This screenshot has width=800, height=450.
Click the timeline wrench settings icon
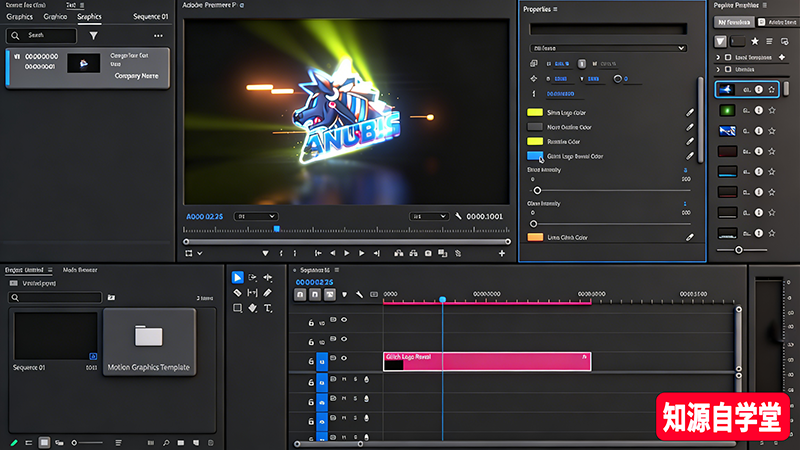[x=358, y=295]
